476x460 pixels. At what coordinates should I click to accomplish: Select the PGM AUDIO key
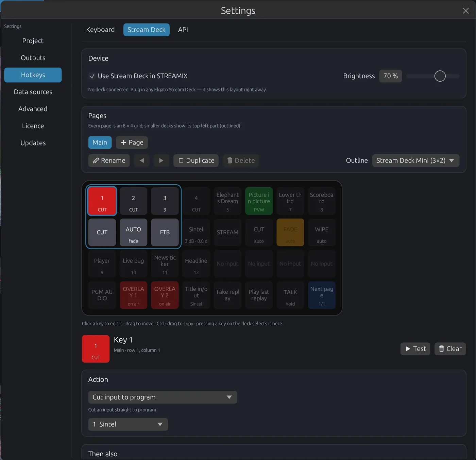[102, 295]
